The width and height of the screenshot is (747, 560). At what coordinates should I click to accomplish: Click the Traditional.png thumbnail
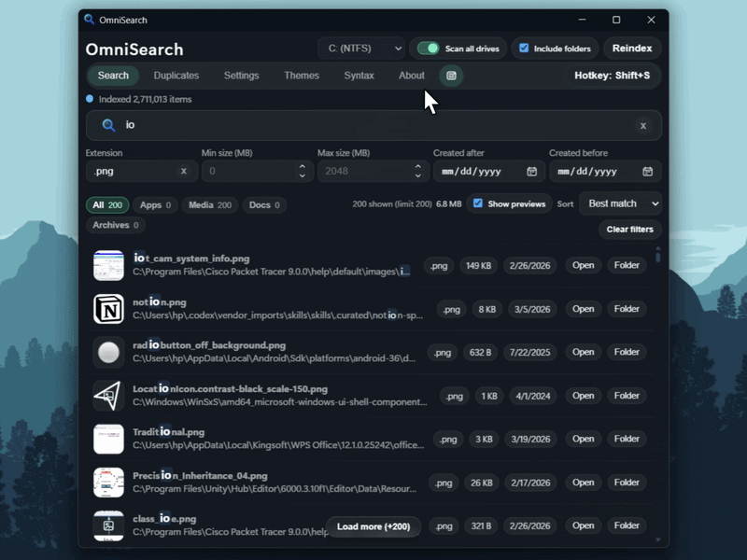point(108,439)
